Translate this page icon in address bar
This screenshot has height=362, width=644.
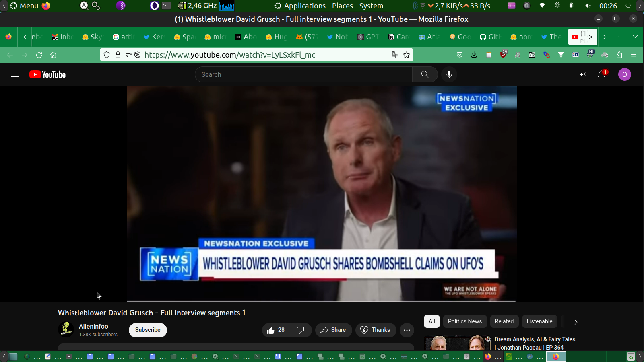tap(395, 55)
